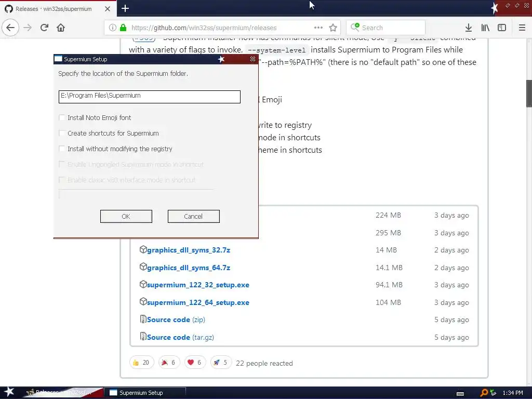The height and width of the screenshot is (399, 532).
Task: Open the Downloads panel arrow icon
Action: pyautogui.click(x=469, y=28)
